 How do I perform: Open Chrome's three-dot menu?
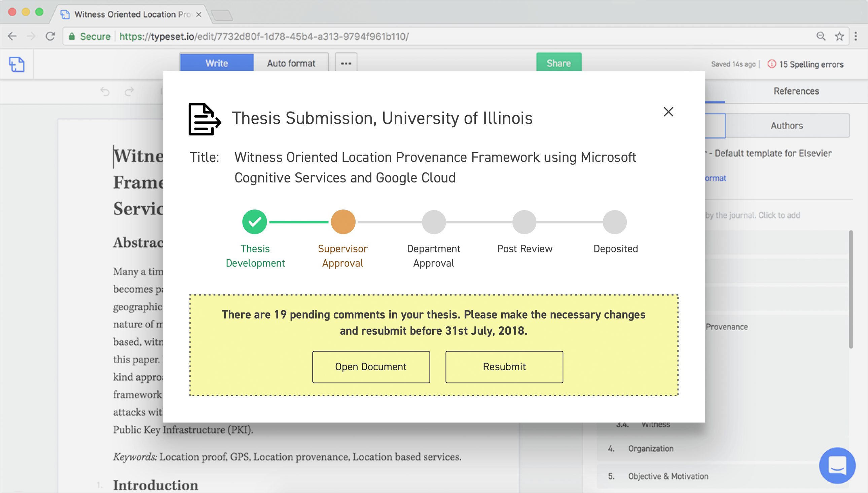tap(856, 36)
